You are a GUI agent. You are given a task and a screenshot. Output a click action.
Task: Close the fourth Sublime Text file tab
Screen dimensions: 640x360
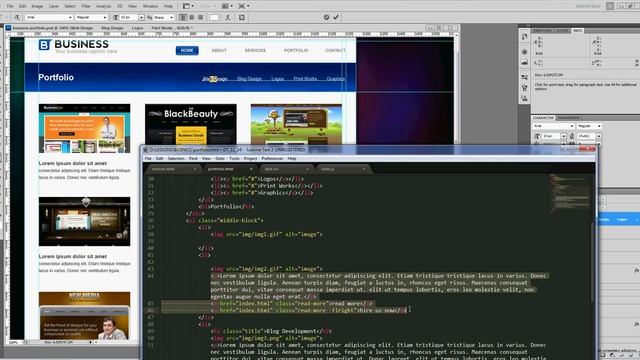click(363, 169)
